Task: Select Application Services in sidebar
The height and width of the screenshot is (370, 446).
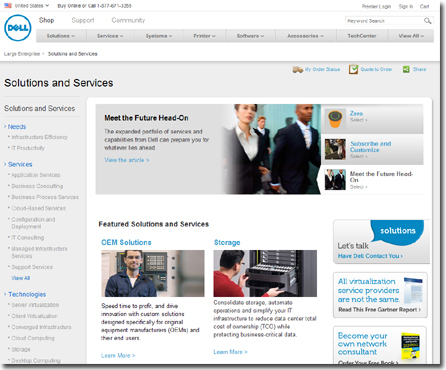Action: tap(36, 175)
